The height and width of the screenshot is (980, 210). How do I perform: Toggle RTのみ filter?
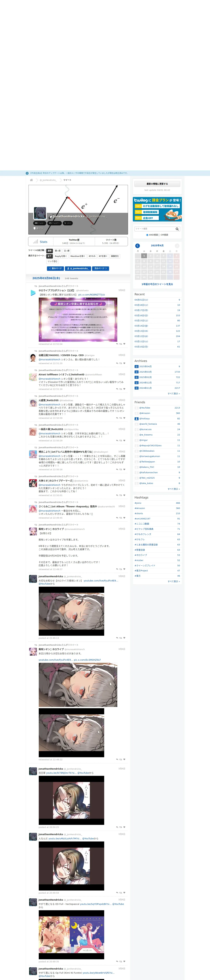[x=92, y=256]
